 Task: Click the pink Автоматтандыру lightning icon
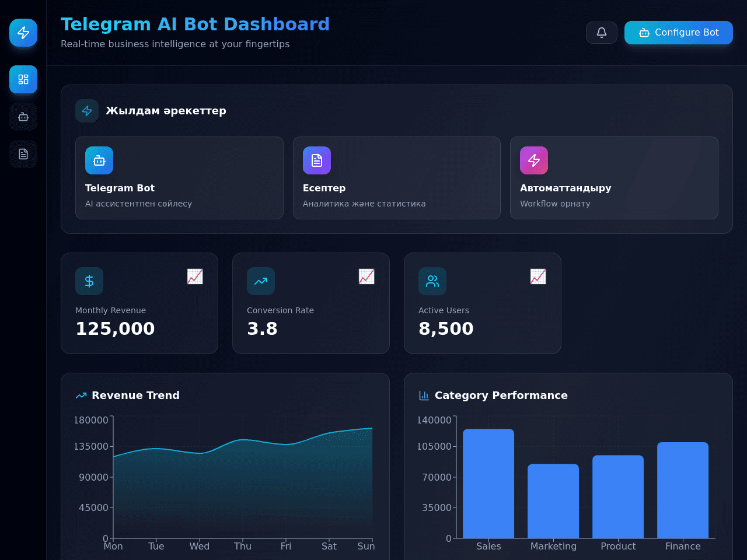(x=534, y=160)
